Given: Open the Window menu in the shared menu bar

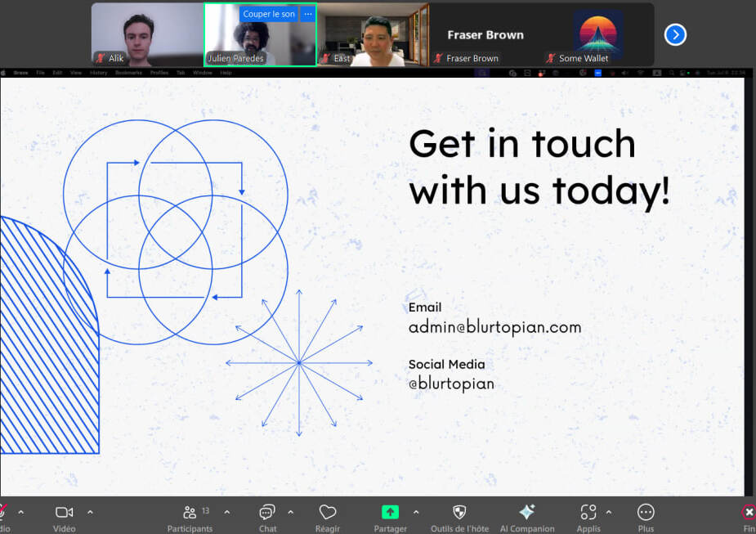Looking at the screenshot, I should pyautogui.click(x=203, y=73).
